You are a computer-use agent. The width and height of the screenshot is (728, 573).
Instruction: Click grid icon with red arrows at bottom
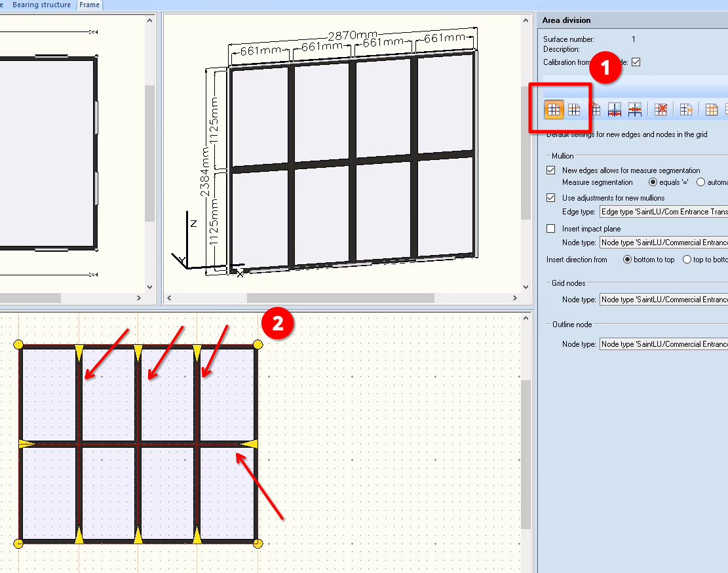coord(614,109)
